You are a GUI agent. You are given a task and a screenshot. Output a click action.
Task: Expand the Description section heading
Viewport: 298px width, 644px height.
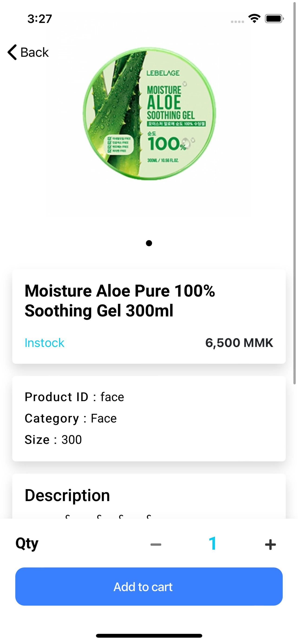(67, 495)
